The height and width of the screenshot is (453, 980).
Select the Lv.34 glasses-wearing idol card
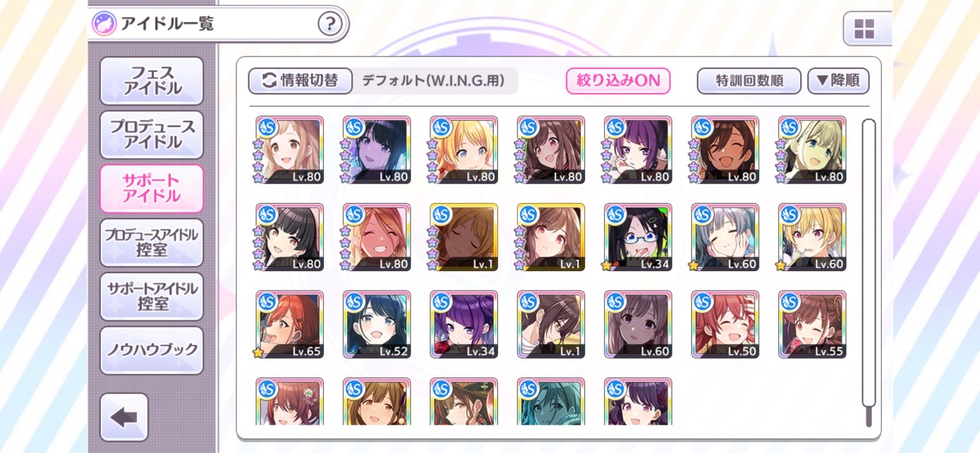[x=639, y=237]
